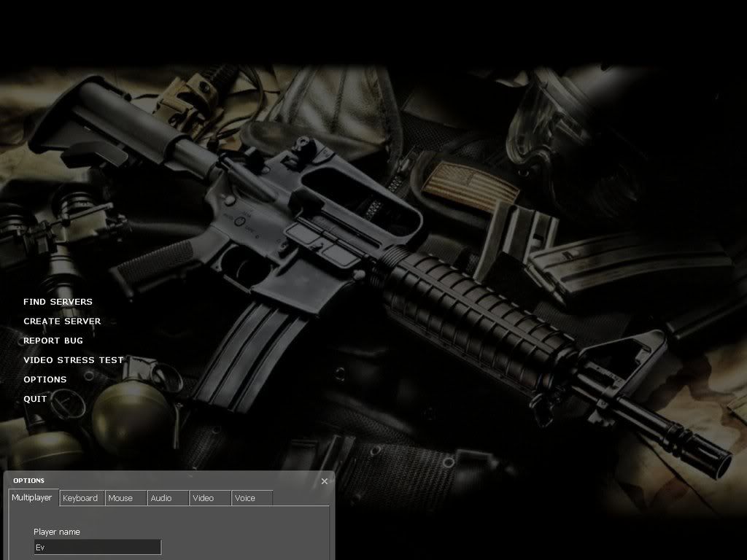
Task: Click Report Bug in the menu
Action: click(x=53, y=341)
